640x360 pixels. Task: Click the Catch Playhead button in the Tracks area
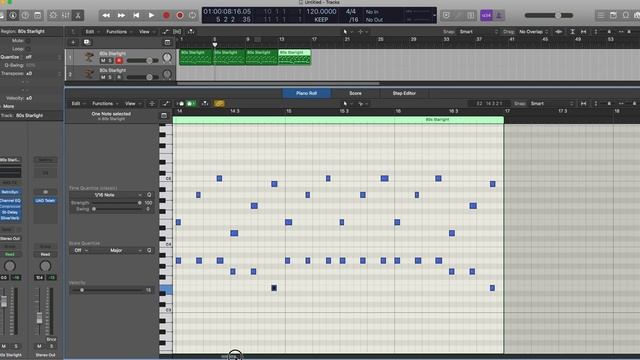(191, 32)
